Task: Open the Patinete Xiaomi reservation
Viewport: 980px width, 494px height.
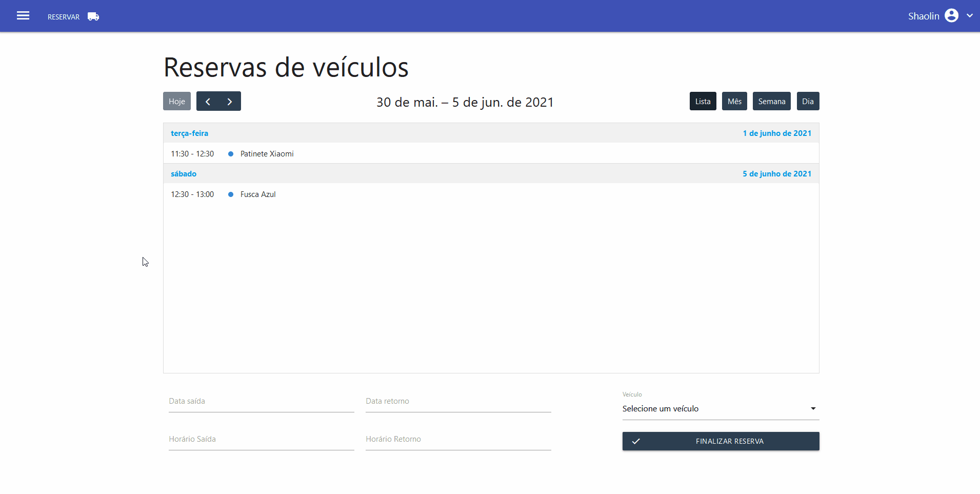Action: pos(267,154)
